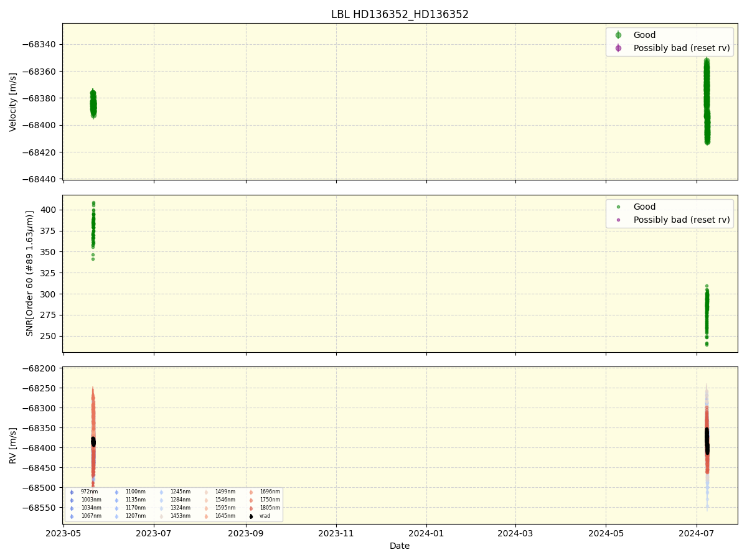Click the 1284nm legend marker
Viewport: 747px width, 560px height.
point(161,500)
